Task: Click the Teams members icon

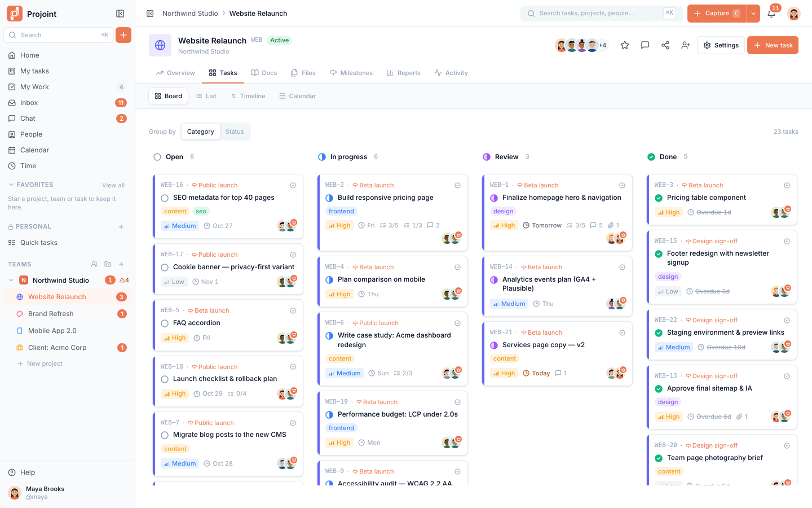Action: coord(94,264)
